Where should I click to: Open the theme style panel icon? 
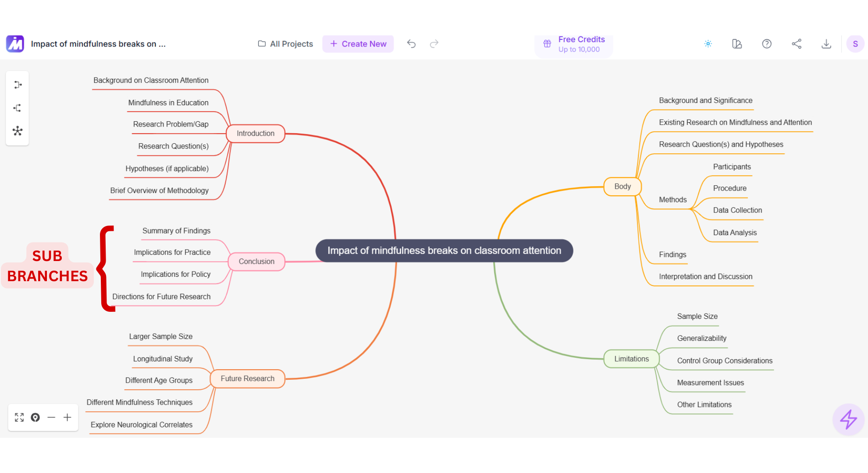[737, 44]
